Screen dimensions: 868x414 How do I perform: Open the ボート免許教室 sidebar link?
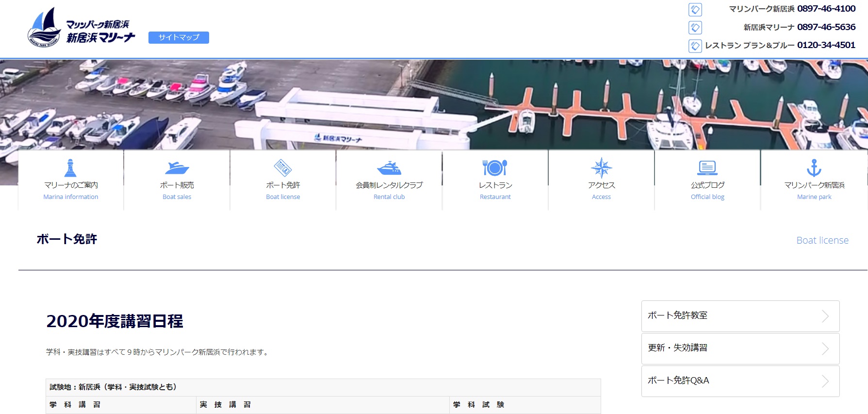(x=740, y=316)
